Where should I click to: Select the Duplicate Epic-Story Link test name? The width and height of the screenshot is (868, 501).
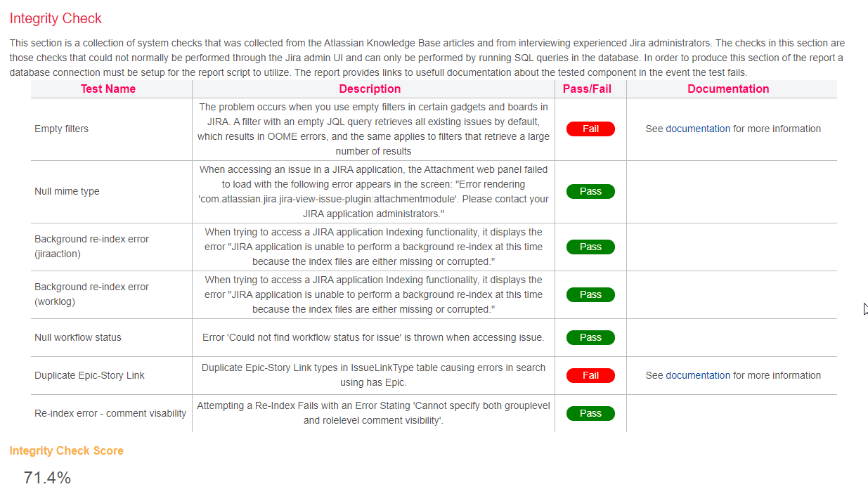click(x=89, y=375)
